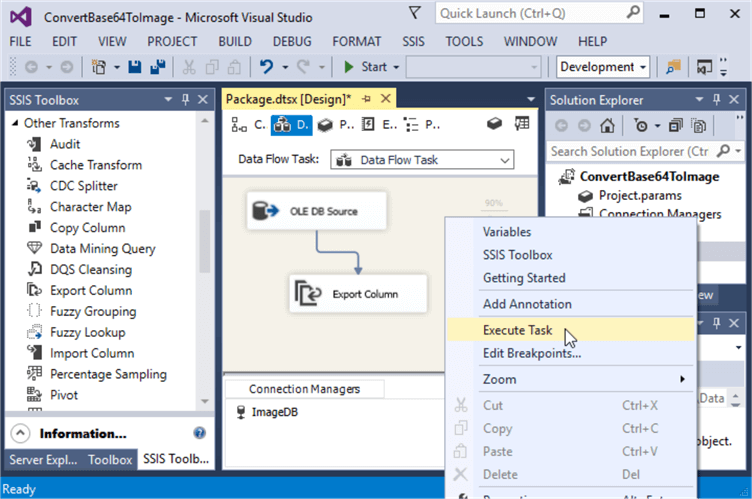Click the notifications filter flag icon
The width and height of the screenshot is (752, 499).
point(415,12)
